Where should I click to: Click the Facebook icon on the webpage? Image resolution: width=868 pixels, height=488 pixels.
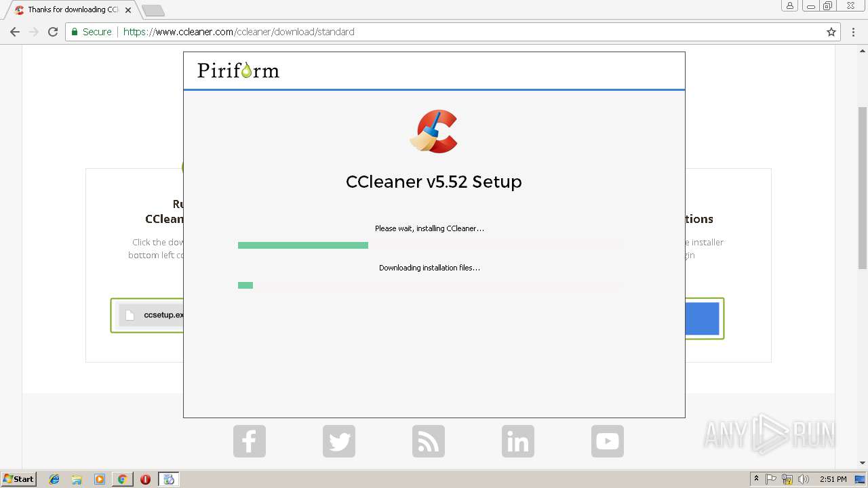(250, 441)
